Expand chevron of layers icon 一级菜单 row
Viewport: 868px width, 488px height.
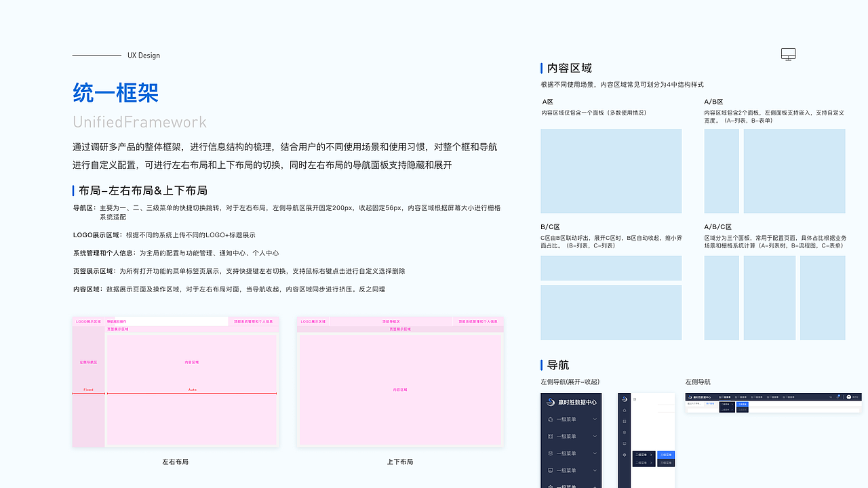[595, 453]
